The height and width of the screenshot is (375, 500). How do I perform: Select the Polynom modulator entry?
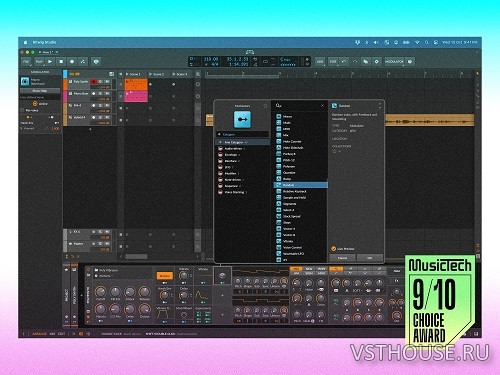300,166
